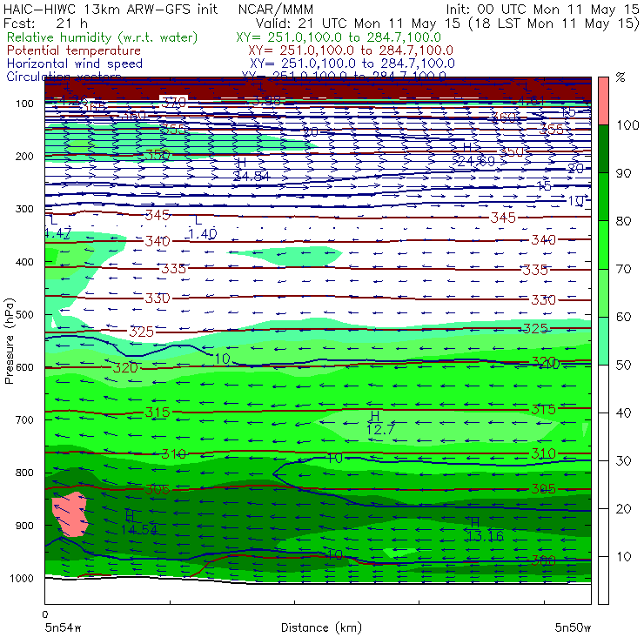The image size is (644, 644).
Task: Click the pink above-100% color bar segment
Action: (x=603, y=101)
